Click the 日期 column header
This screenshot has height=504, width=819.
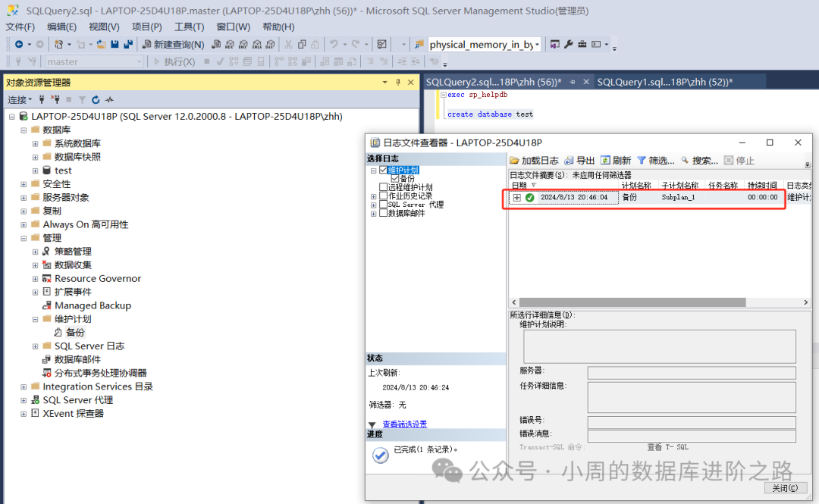click(563, 185)
